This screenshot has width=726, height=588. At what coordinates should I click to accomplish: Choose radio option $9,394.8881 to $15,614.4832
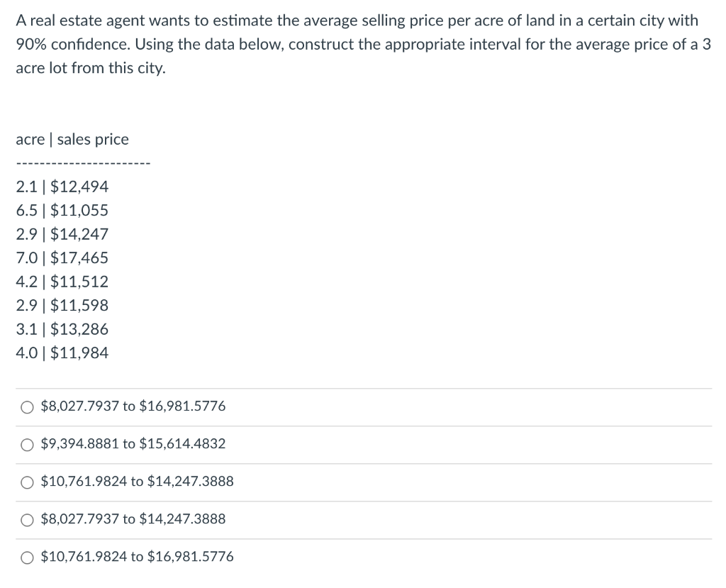[x=27, y=445]
